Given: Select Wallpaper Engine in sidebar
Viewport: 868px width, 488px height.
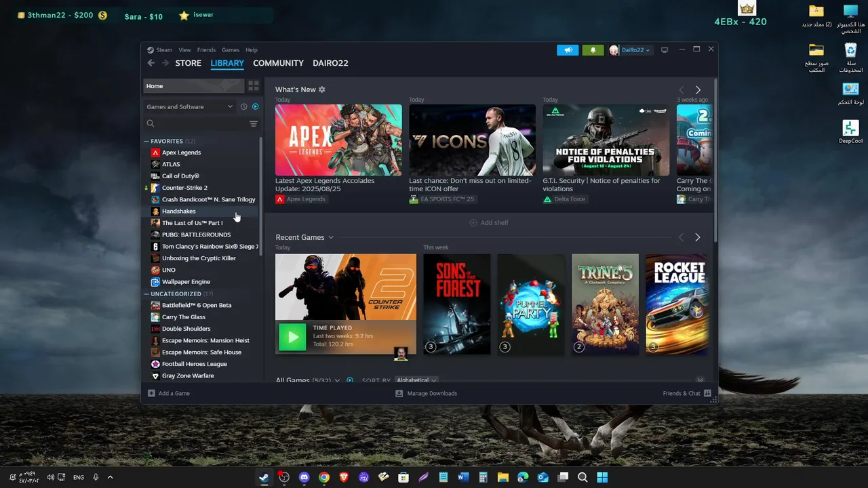Looking at the screenshot, I should pyautogui.click(x=186, y=282).
